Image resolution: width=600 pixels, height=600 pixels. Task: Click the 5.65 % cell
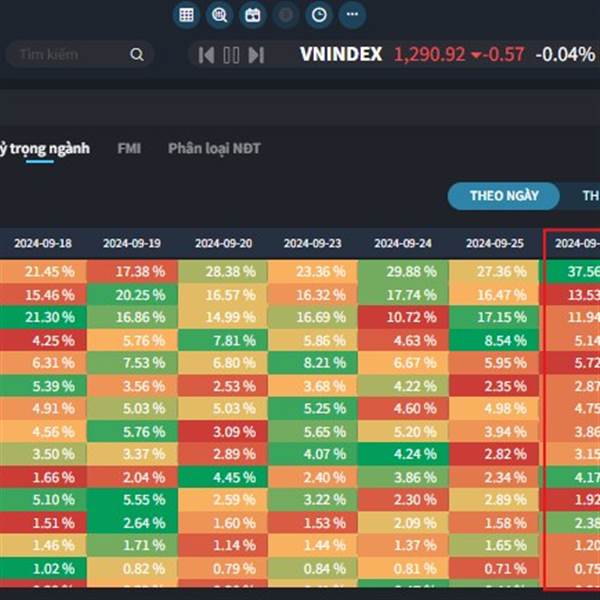[313, 431]
